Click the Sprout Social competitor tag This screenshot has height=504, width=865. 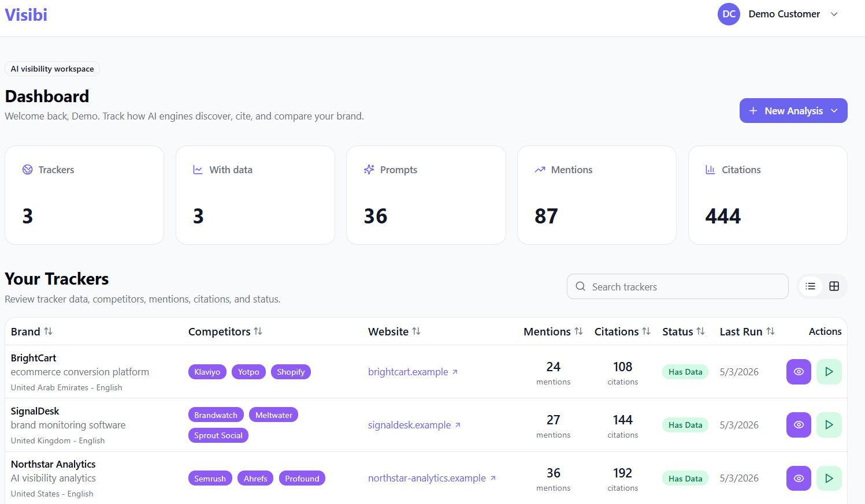[218, 435]
